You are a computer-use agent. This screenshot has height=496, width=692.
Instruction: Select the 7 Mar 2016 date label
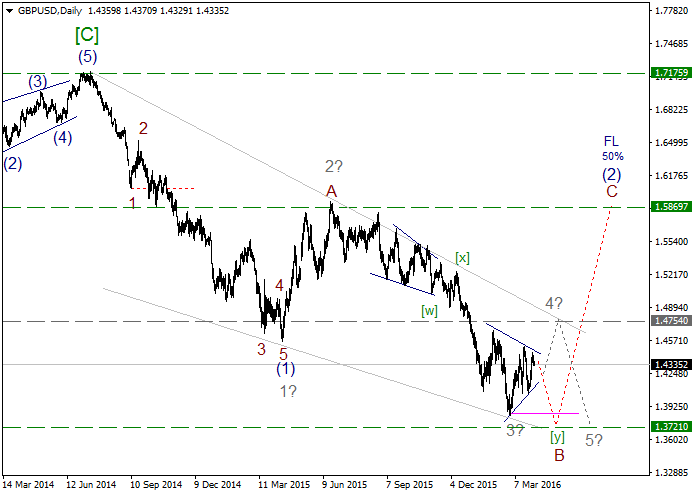pos(537,485)
